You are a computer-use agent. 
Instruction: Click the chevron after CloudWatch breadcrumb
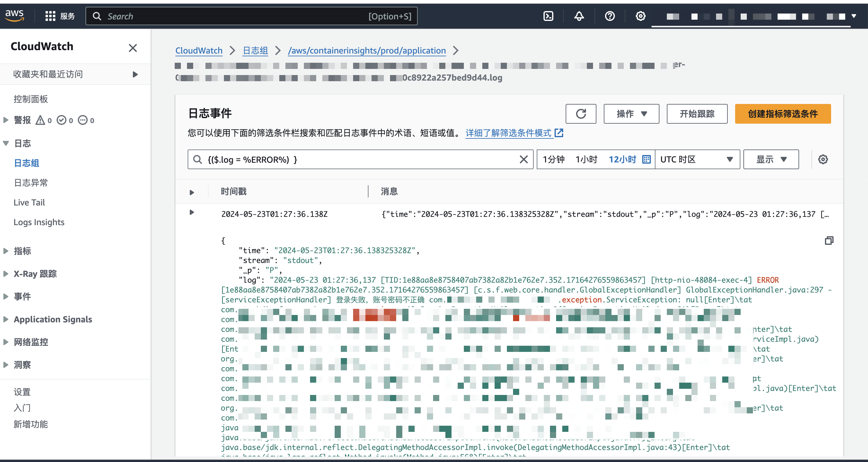point(232,50)
